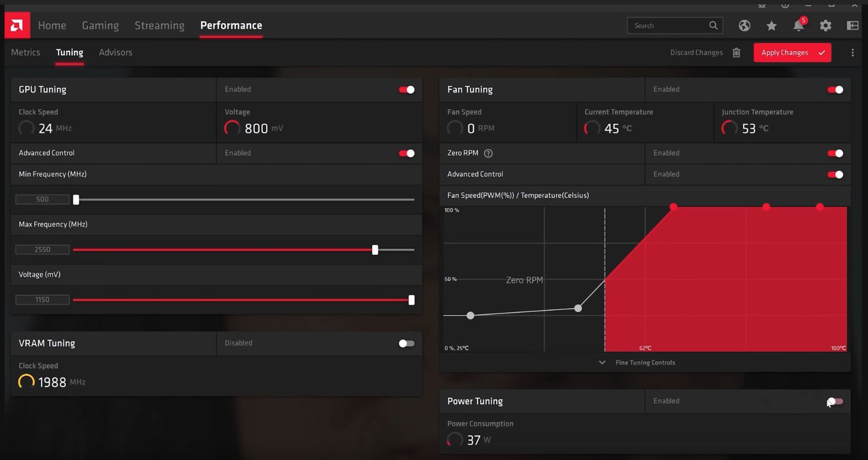Click the Current Temperature gauge icon

(x=592, y=128)
